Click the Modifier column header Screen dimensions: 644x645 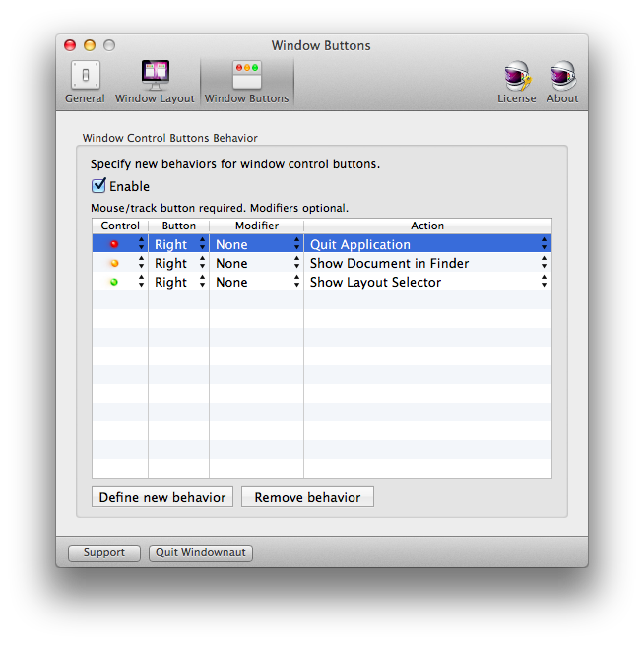tap(257, 226)
